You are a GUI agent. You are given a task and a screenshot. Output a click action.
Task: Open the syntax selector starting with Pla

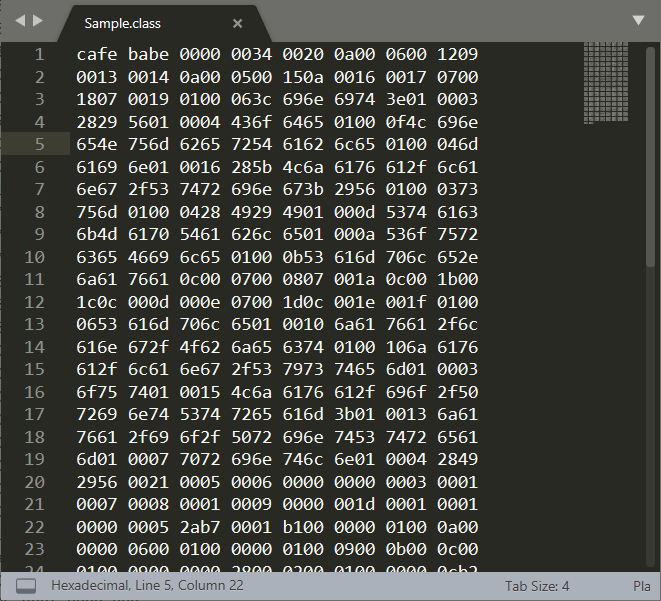click(642, 586)
